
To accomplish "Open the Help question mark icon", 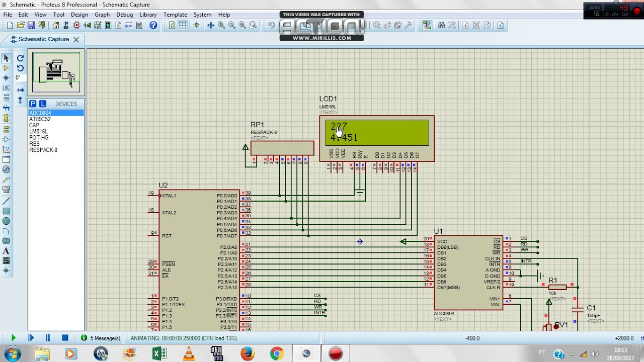I will click(x=153, y=25).
